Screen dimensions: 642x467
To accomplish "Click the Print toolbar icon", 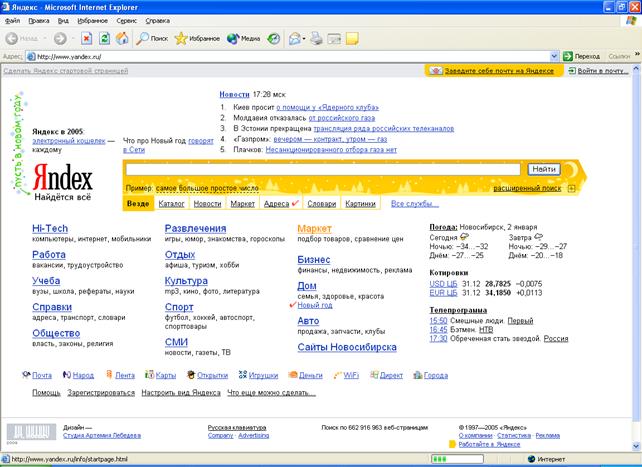I will (x=316, y=39).
